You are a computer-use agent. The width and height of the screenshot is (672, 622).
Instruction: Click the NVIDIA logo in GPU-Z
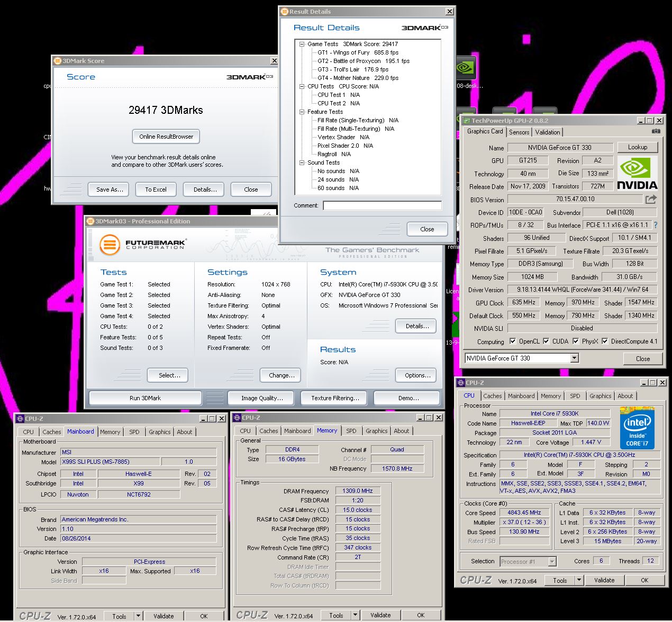coord(637,173)
